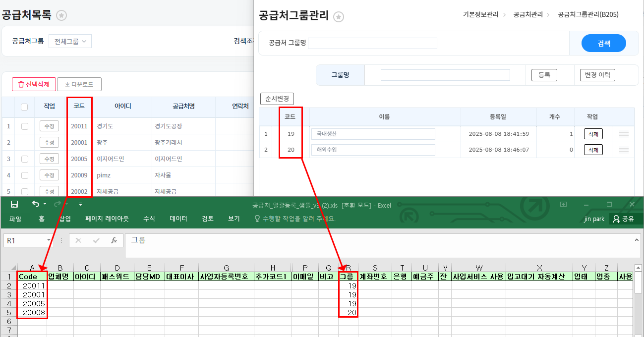644x337 pixels.
Task: Check the checkbox for 이지어드민 row
Action: [24, 159]
